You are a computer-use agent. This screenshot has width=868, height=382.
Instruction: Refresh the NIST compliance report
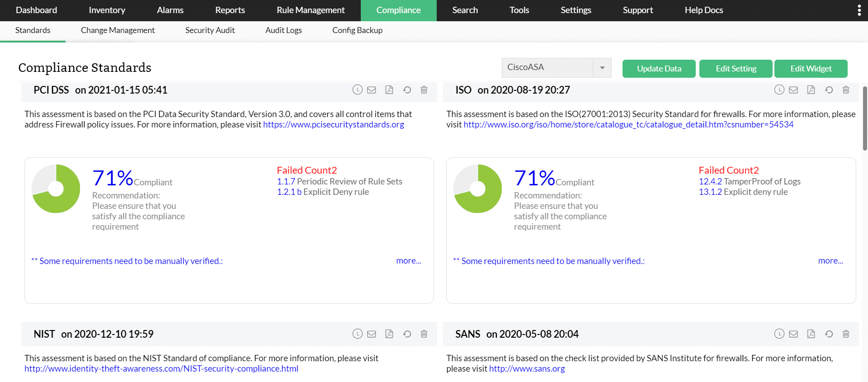pos(407,334)
